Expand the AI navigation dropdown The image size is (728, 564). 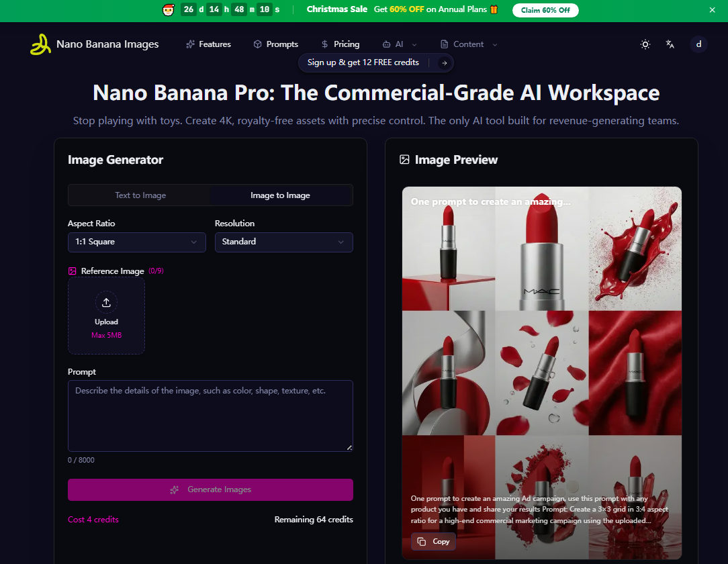pos(399,44)
